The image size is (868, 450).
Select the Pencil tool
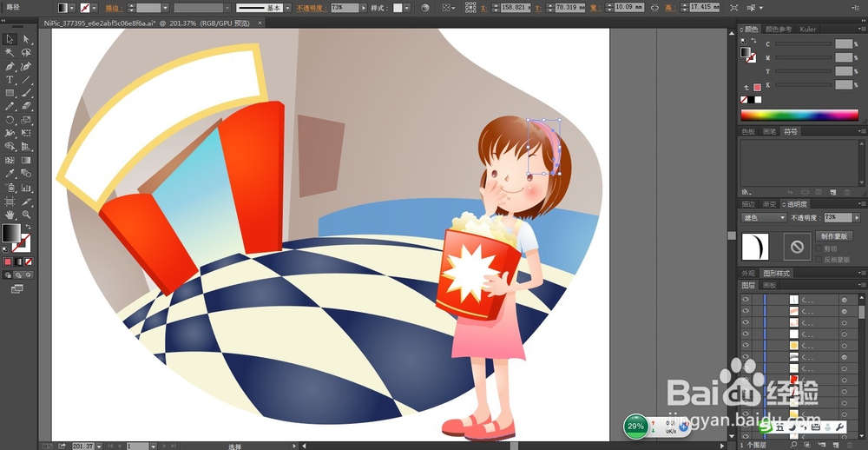10,106
